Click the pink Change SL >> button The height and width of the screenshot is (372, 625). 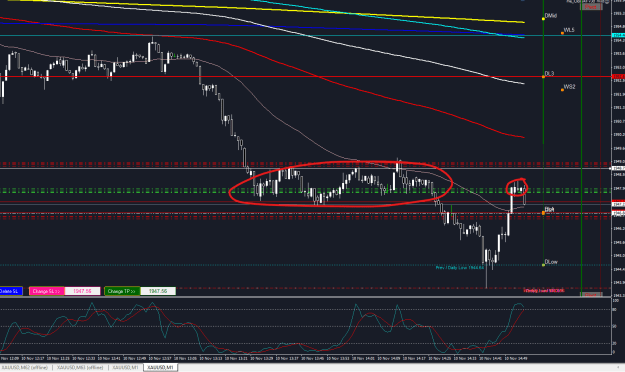47,291
